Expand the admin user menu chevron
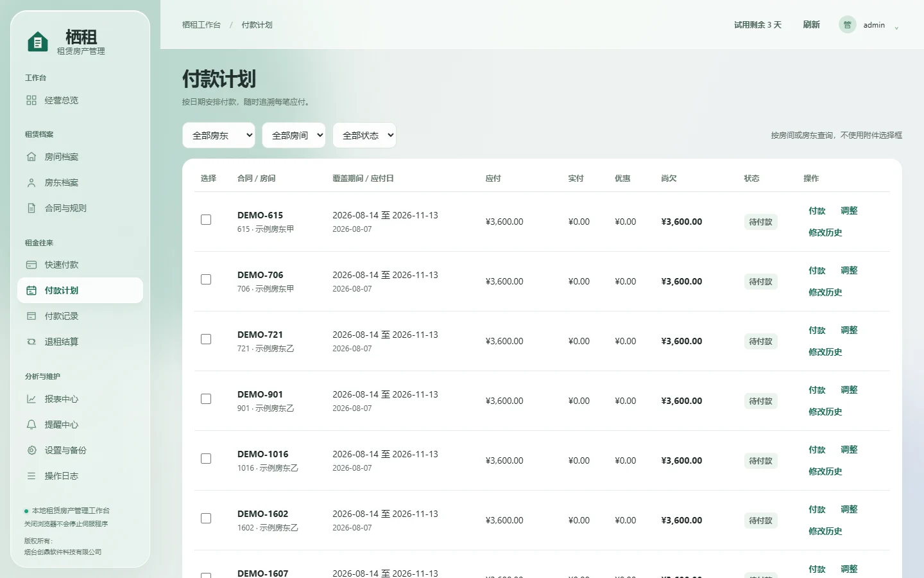 896,27
